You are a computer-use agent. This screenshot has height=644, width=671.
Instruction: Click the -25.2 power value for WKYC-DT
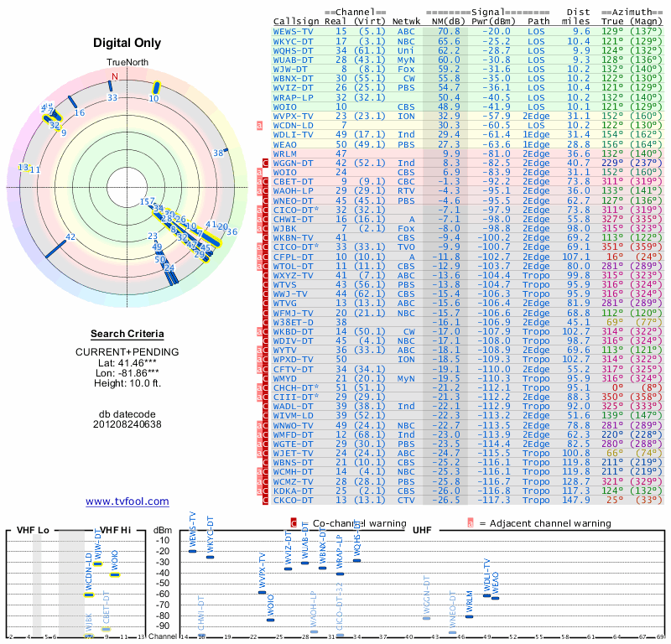(x=497, y=41)
